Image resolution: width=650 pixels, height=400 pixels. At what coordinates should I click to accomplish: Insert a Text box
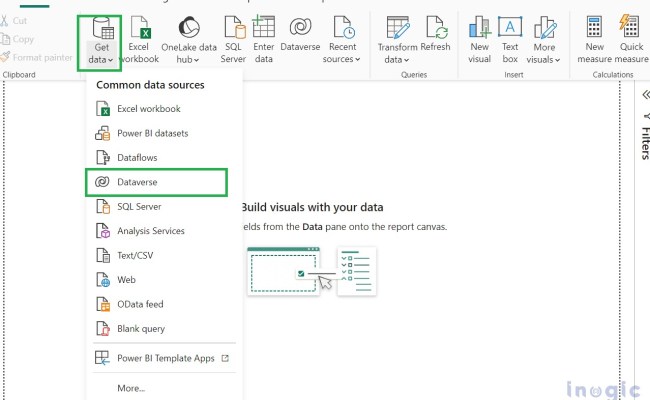pyautogui.click(x=510, y=40)
